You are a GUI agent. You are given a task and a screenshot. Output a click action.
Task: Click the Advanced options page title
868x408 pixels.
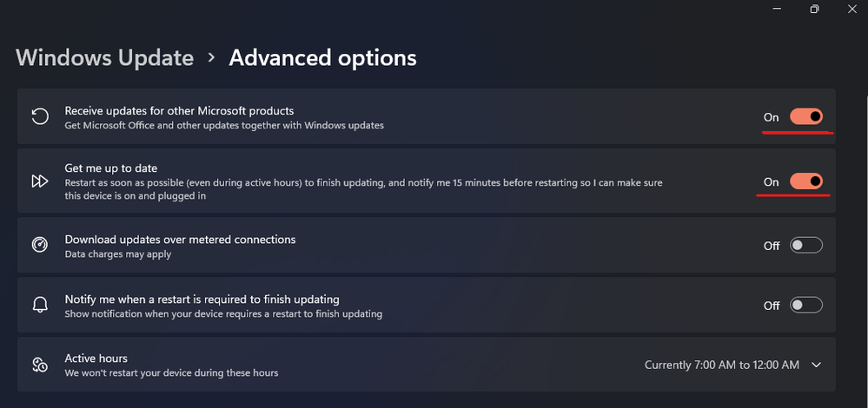(x=322, y=58)
